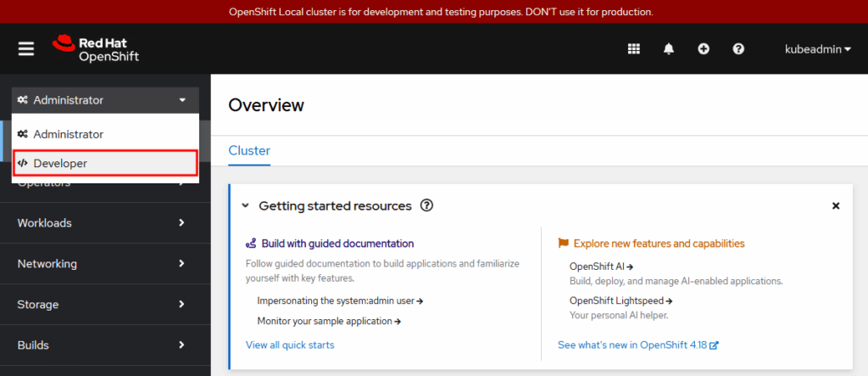Image resolution: width=868 pixels, height=376 pixels.
Task: Open the notifications bell
Action: (x=669, y=49)
